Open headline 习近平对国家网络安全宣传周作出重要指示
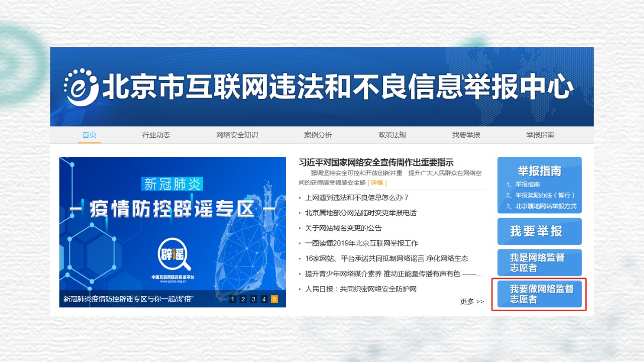This screenshot has height=362, width=644. click(x=376, y=162)
